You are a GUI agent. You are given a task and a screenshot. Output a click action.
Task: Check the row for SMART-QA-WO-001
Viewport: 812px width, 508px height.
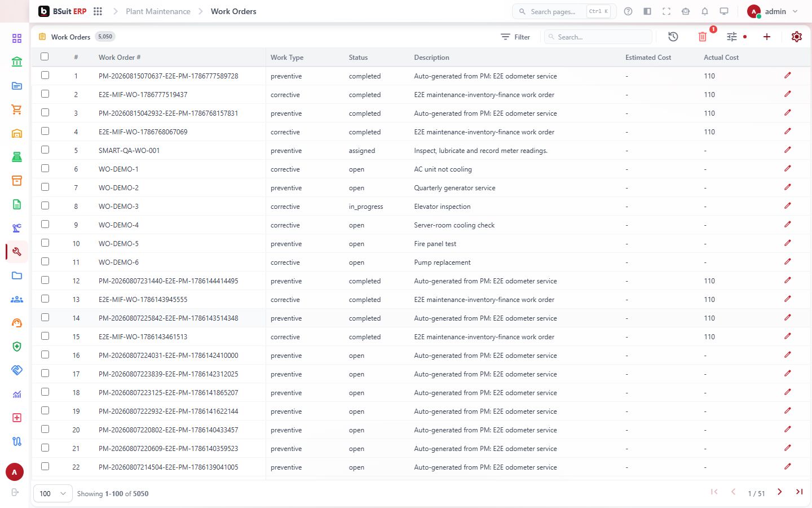coord(45,150)
